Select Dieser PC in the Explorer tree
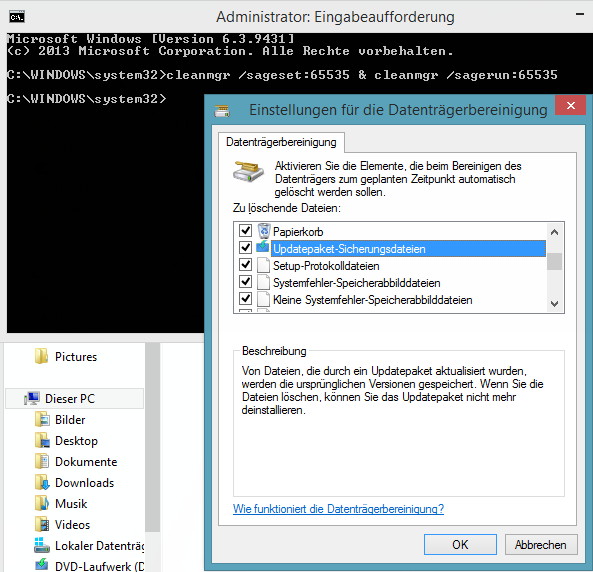The image size is (593, 572). (75, 398)
